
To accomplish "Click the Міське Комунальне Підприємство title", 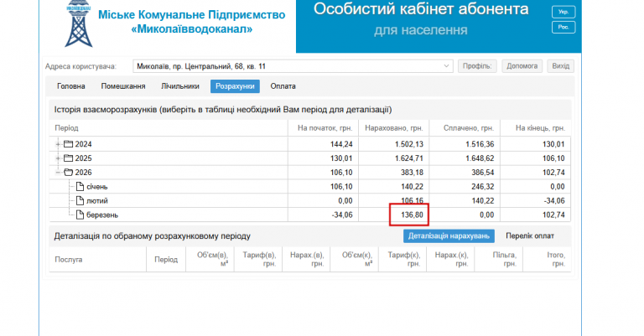I will [192, 15].
